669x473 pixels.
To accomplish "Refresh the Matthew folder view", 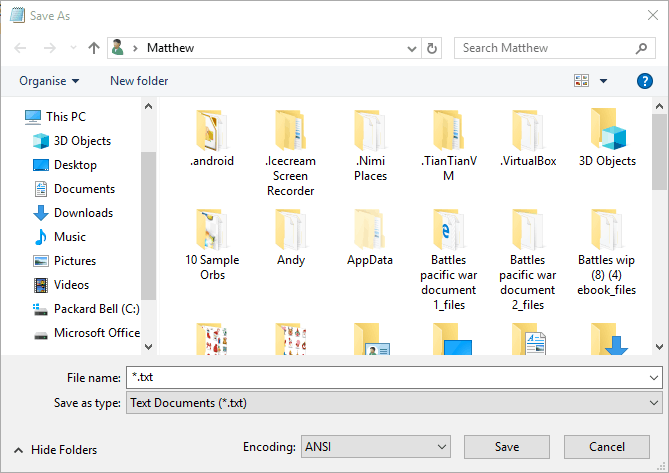I will 432,48.
